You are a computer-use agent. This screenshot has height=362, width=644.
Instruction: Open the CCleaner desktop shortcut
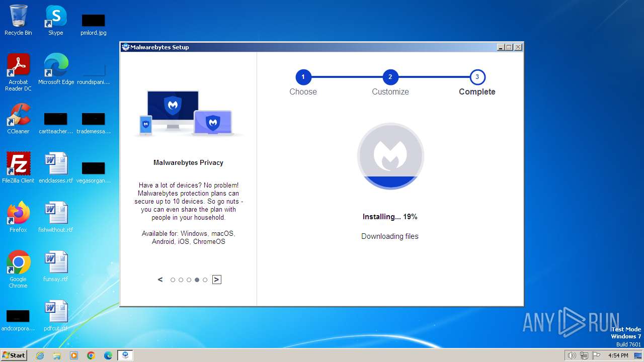[18, 119]
